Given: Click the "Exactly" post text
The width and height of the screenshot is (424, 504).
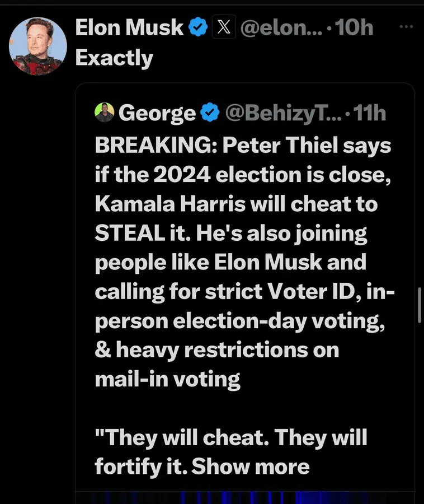Looking at the screenshot, I should point(114,58).
